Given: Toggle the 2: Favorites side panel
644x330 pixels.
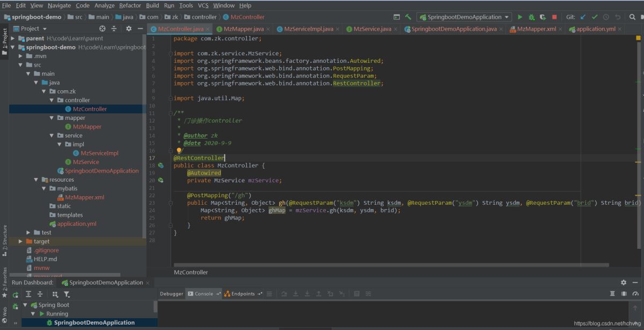Looking at the screenshot, I should pos(4,281).
